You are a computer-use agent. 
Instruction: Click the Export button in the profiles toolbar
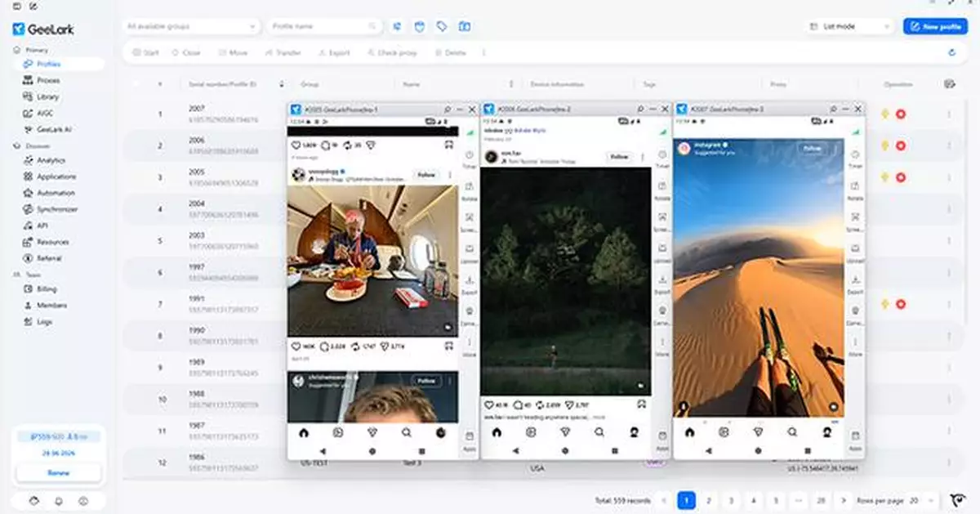tap(333, 52)
